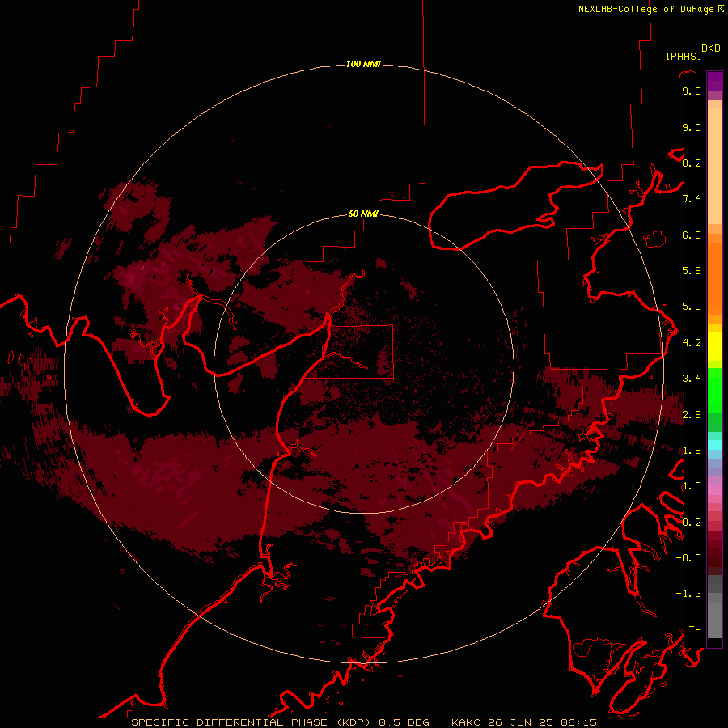Click the 0.2 legend value
This screenshot has width=728, height=728.
pyautogui.click(x=692, y=522)
